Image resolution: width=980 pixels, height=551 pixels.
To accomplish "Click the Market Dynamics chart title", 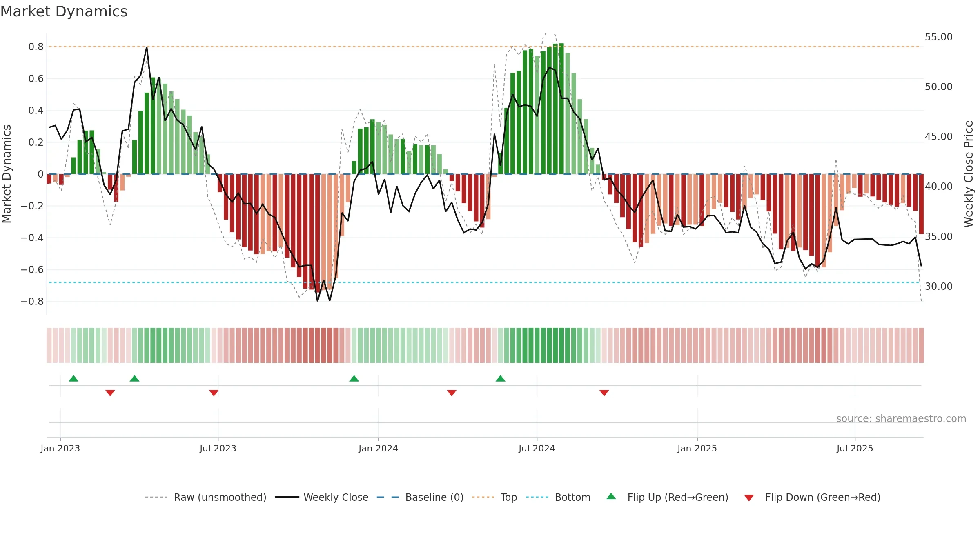I will (x=64, y=11).
